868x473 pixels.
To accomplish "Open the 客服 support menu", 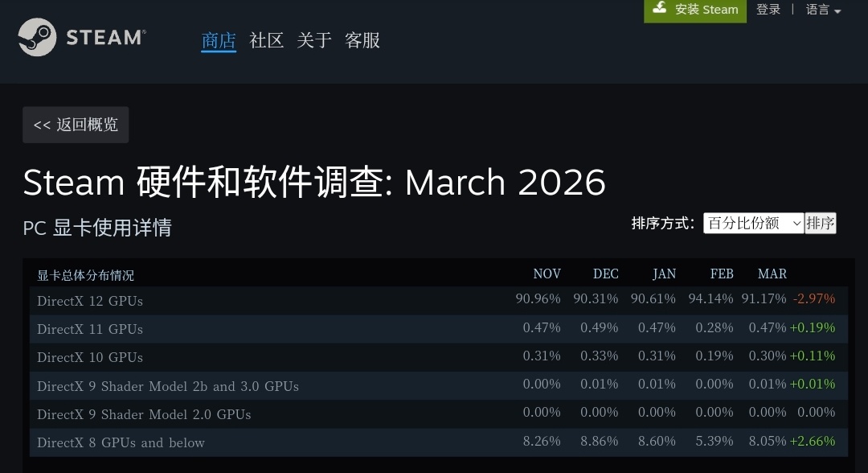I will click(362, 40).
